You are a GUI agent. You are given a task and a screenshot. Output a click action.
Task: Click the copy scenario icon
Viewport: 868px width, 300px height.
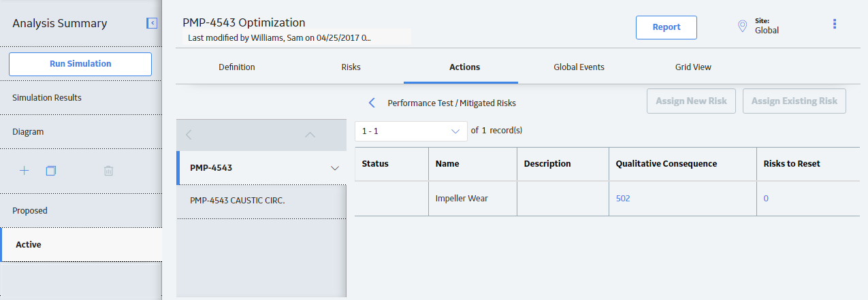coord(50,171)
